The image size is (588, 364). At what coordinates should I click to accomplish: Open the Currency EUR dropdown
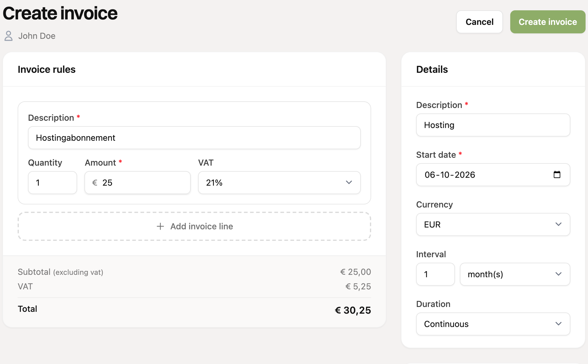pos(493,224)
